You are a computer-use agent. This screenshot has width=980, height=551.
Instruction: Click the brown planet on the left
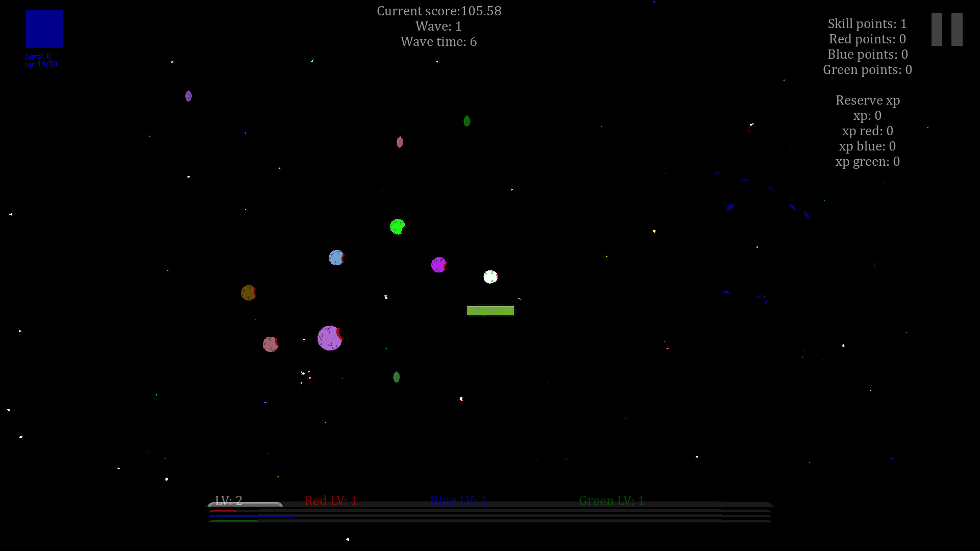pyautogui.click(x=249, y=292)
